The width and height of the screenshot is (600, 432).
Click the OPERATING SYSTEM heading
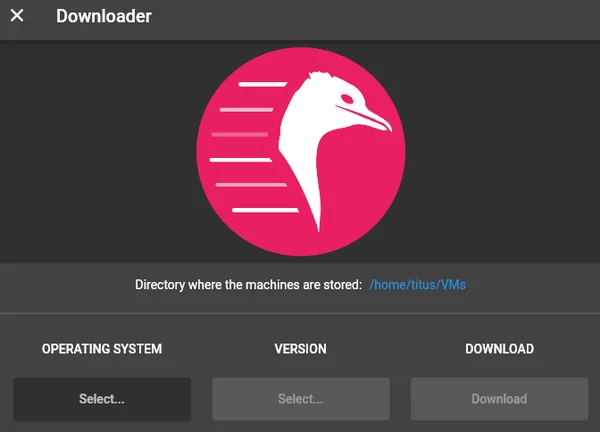[x=102, y=349]
